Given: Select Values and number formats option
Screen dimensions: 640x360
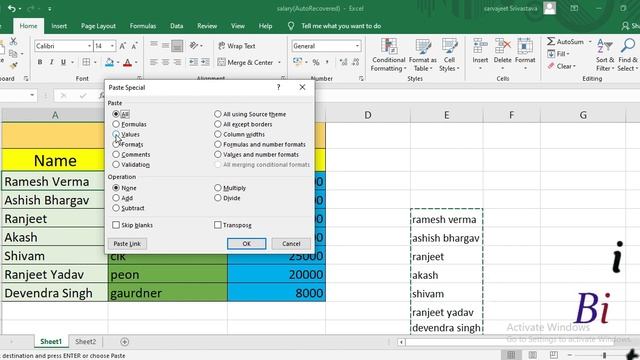Looking at the screenshot, I should pos(218,154).
